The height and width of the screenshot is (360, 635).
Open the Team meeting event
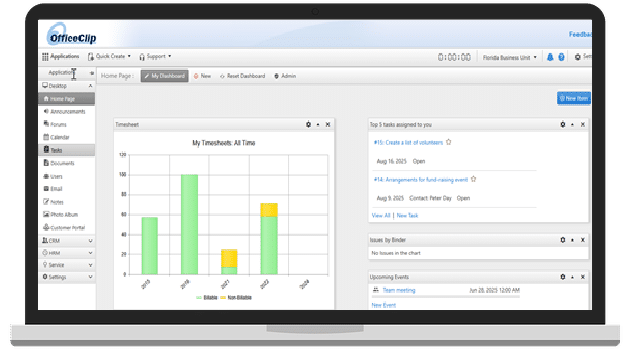coord(399,290)
